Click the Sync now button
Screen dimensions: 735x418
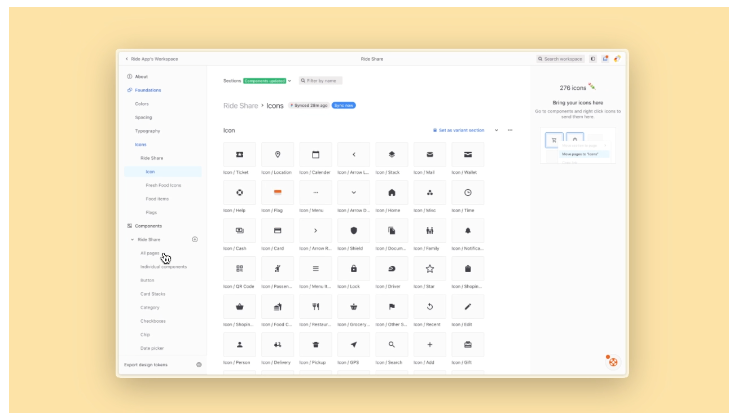tap(344, 105)
